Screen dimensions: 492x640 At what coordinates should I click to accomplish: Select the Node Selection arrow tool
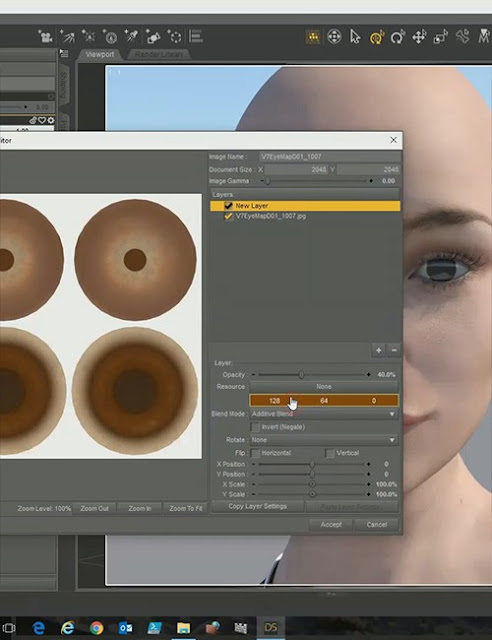(x=355, y=37)
